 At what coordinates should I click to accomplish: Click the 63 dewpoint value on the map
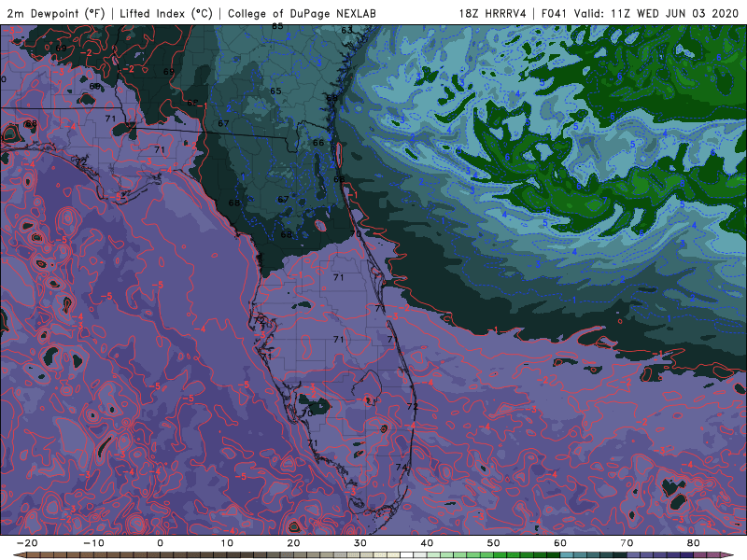(346, 30)
